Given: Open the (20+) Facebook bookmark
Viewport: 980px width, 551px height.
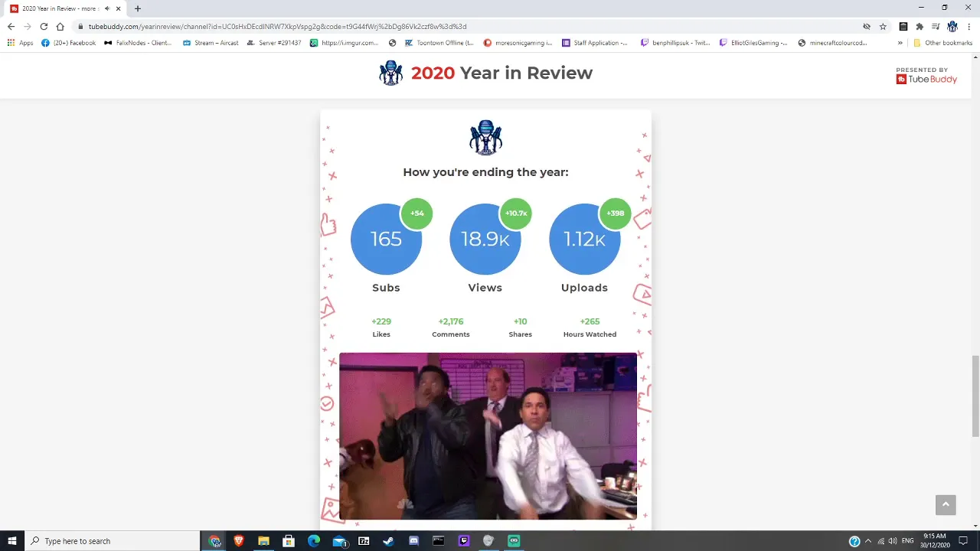Looking at the screenshot, I should click(x=69, y=43).
